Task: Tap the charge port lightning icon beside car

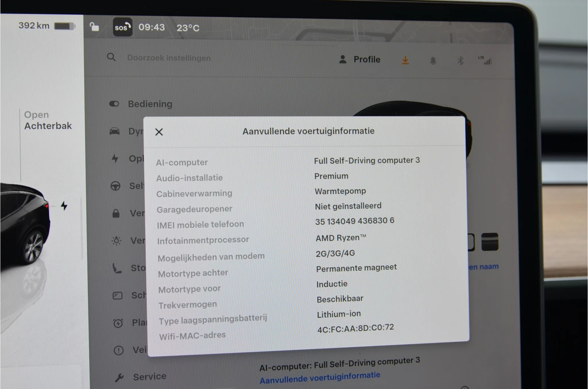Action: [64, 206]
